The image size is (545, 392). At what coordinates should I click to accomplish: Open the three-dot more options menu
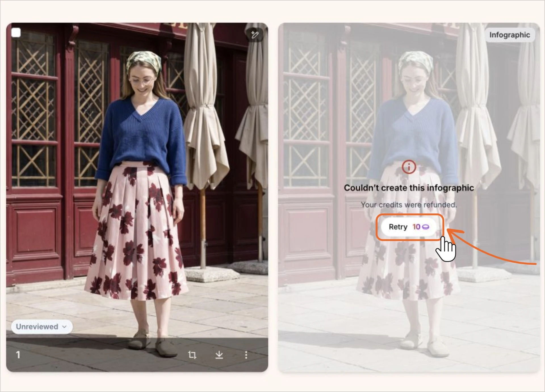[246, 355]
